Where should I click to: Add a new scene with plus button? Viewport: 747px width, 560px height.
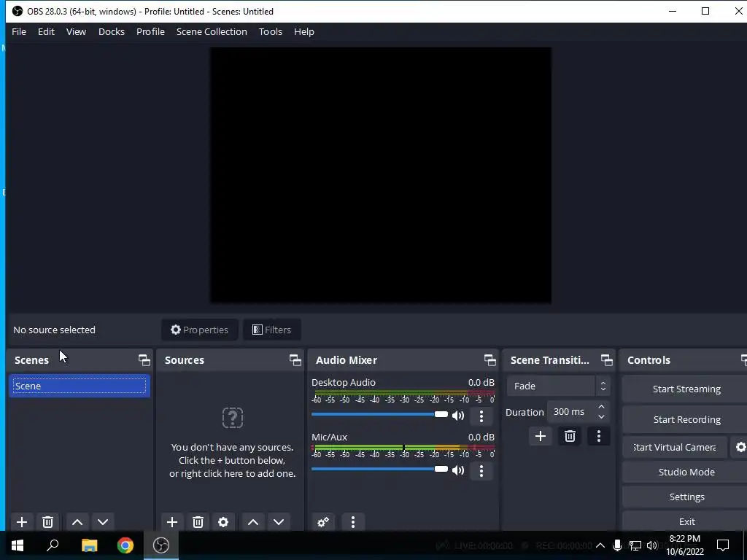[21, 522]
